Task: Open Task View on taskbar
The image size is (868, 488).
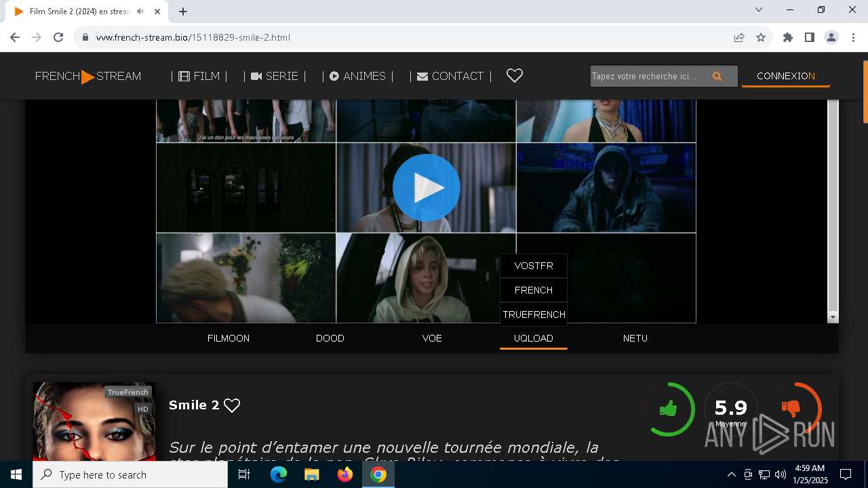Action: tap(244, 474)
